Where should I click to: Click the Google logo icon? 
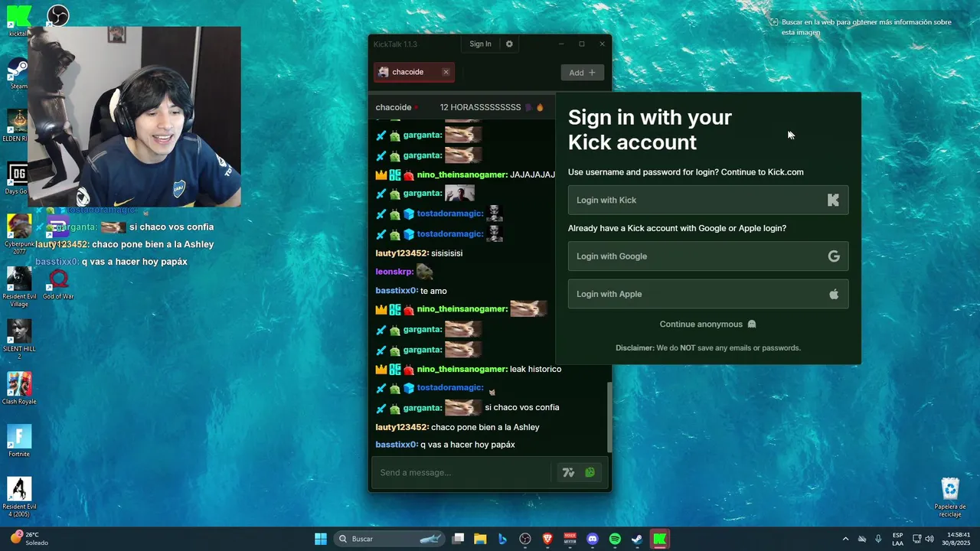(834, 256)
